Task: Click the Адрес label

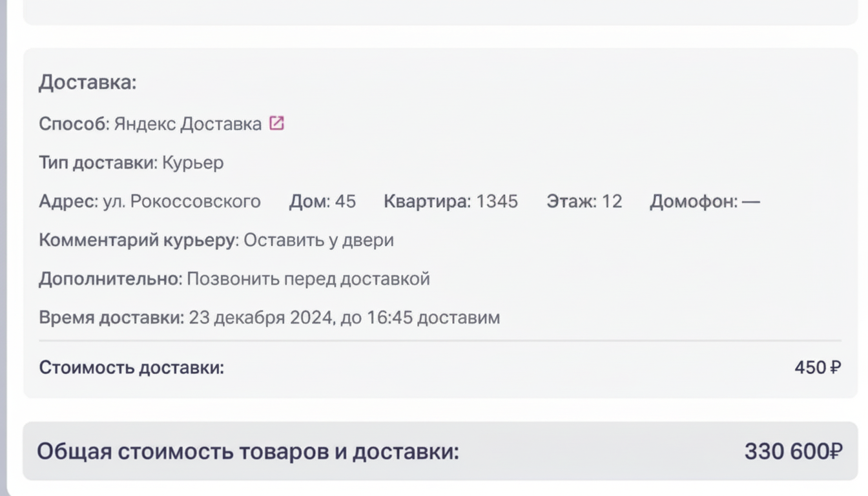Action: tap(68, 201)
